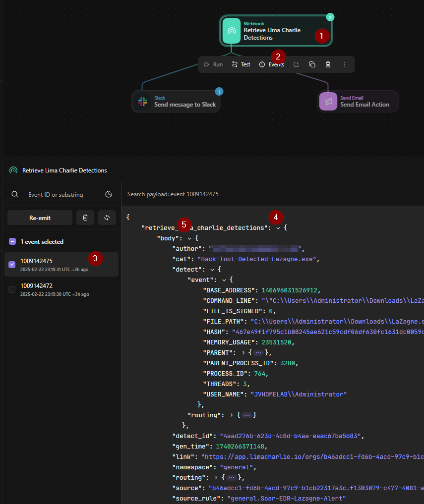Click the Slack node icon
This screenshot has height=504, width=424.
point(142,102)
